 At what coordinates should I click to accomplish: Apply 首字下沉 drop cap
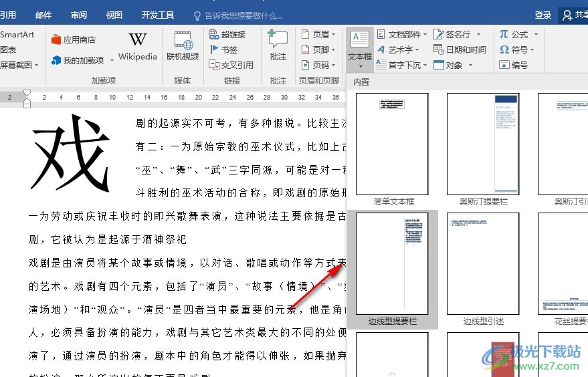coord(401,66)
